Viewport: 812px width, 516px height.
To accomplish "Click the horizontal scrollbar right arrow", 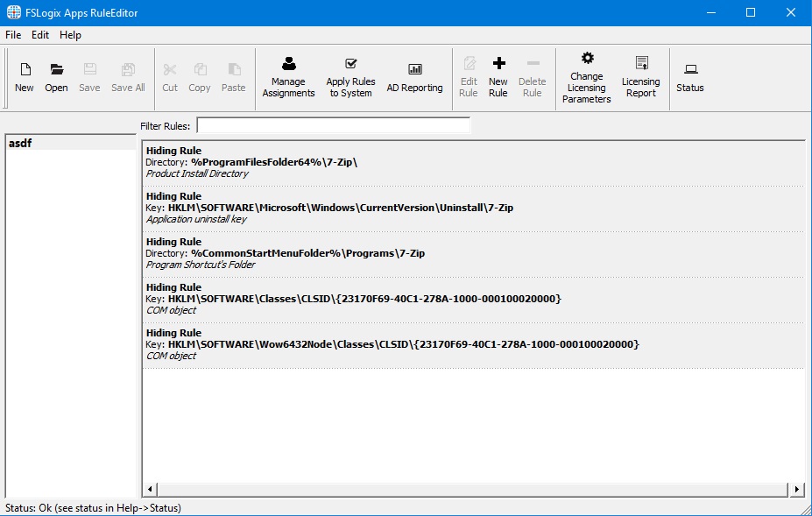I will tap(796, 489).
